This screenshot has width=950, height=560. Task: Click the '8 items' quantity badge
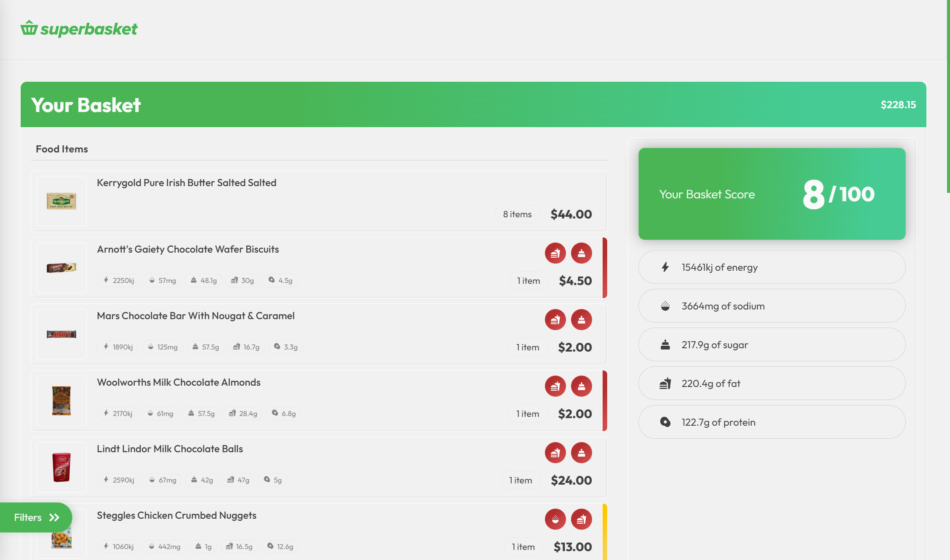click(517, 214)
